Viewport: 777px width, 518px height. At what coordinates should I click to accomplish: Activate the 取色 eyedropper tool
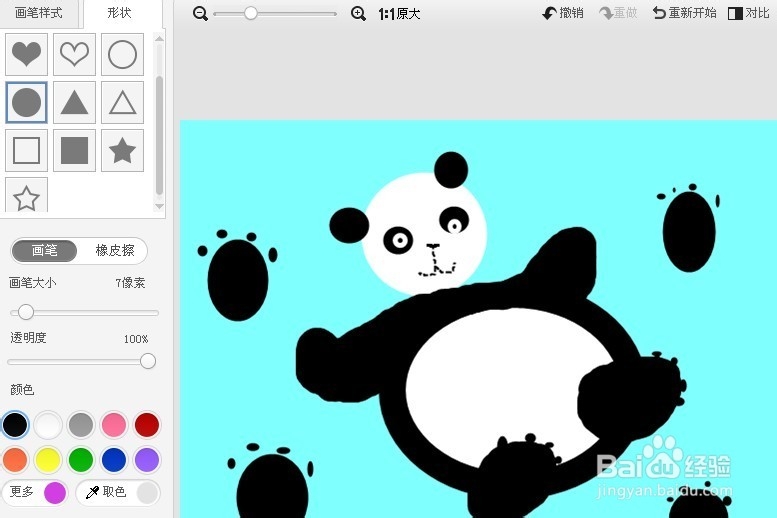(x=118, y=492)
